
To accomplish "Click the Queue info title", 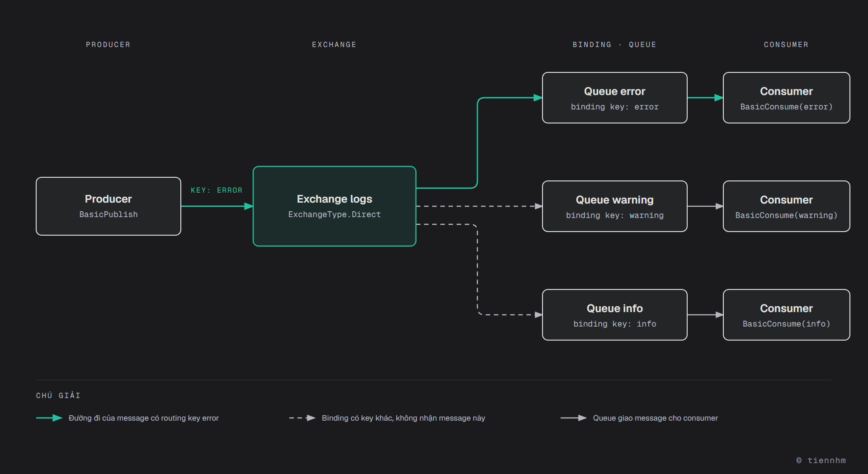I will [x=615, y=308].
